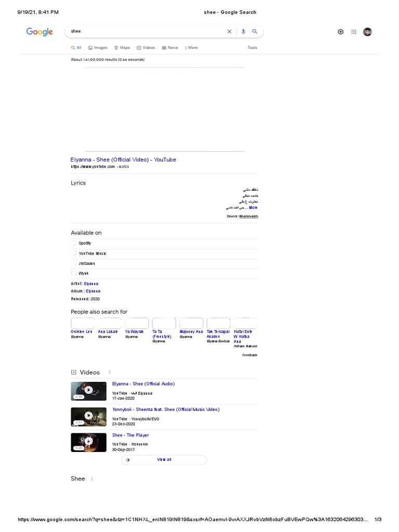This screenshot has width=399, height=532.
Task: Open Album link Elyanna
Action: 93,291
